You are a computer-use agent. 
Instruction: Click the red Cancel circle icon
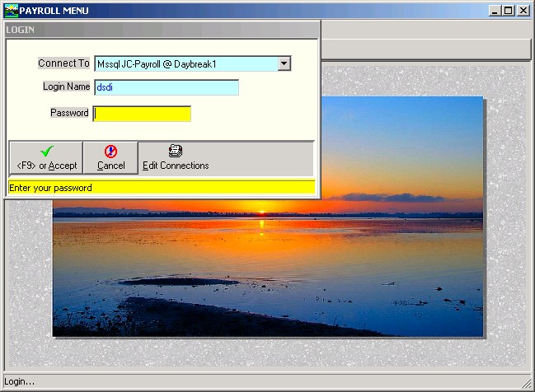click(111, 152)
